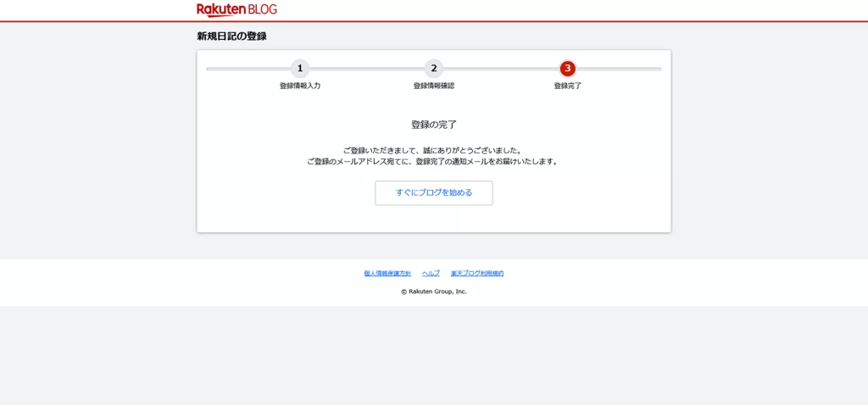Click the 登録の完了 heading
The image size is (868, 405).
point(433,125)
